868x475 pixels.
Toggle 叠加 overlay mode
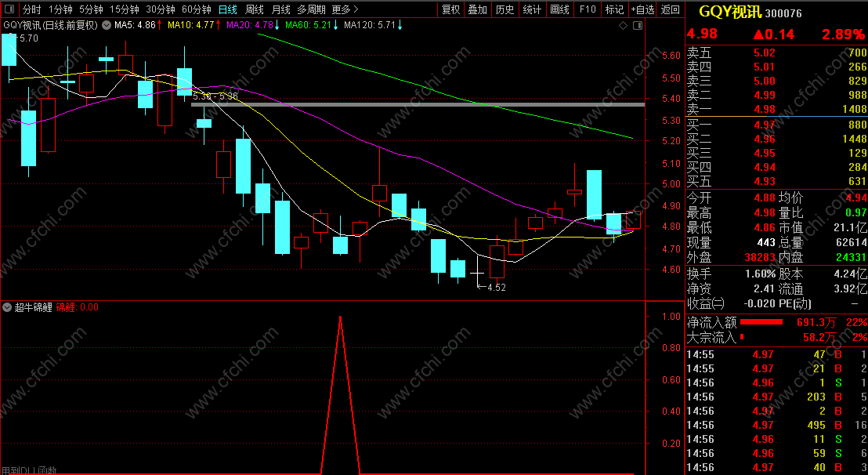coord(478,9)
